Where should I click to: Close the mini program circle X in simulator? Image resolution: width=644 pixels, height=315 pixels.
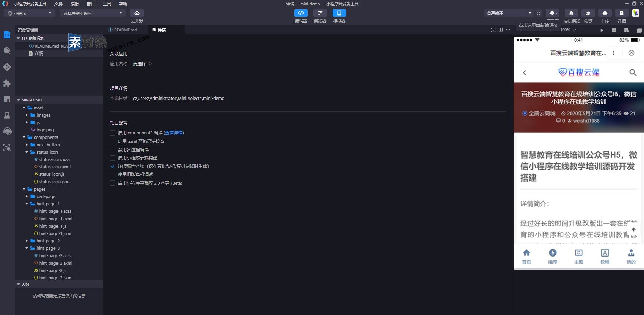click(x=631, y=53)
